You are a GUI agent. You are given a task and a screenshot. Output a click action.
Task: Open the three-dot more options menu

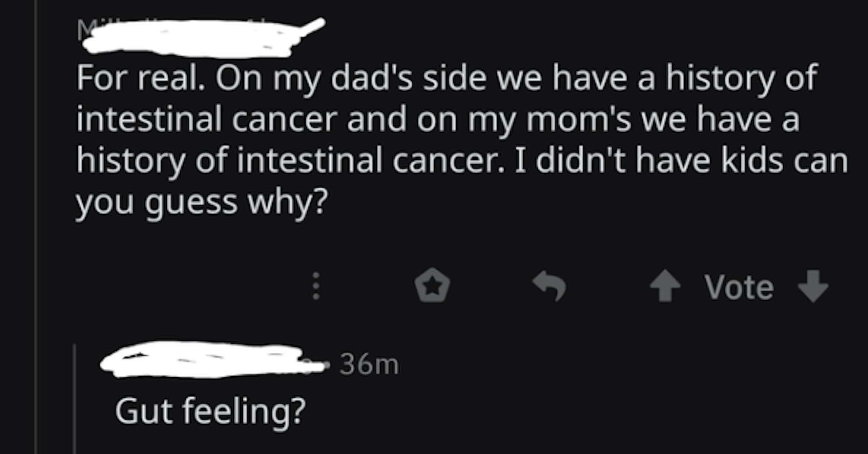pyautogui.click(x=316, y=286)
